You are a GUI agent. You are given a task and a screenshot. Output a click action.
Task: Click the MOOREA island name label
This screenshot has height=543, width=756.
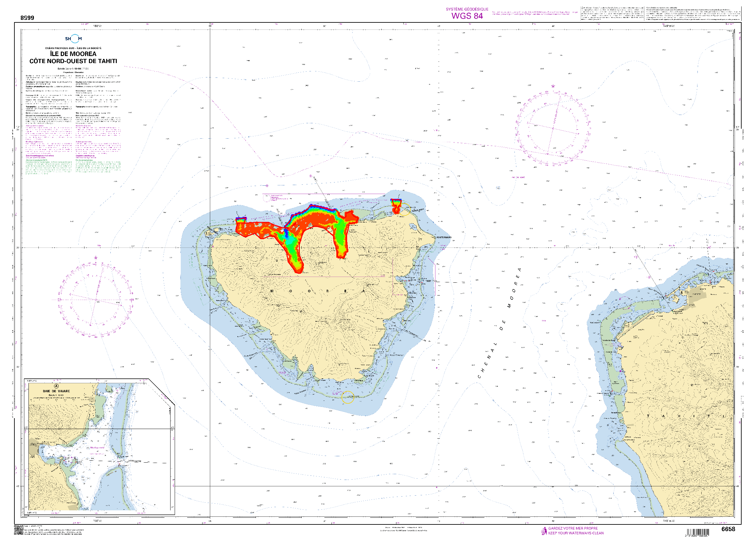tap(317, 291)
